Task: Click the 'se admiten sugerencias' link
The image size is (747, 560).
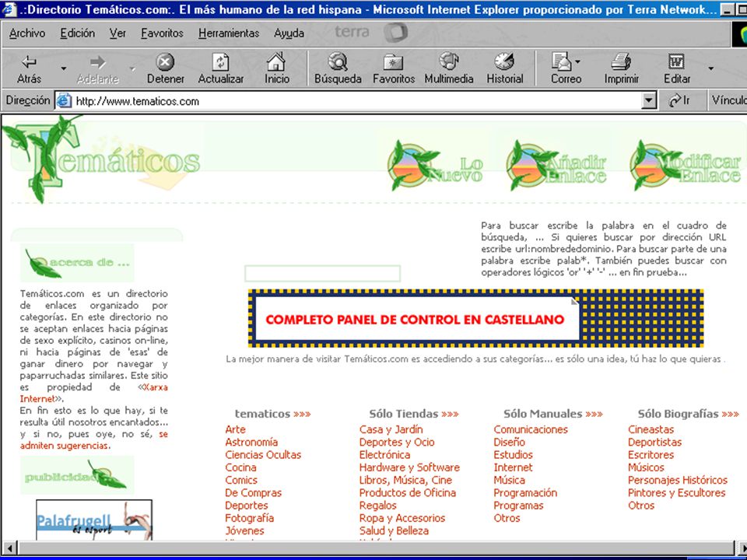Action: pos(94,440)
